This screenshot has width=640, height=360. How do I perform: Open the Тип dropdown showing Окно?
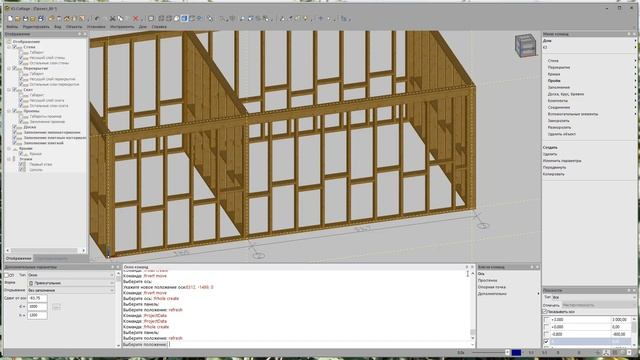click(71, 275)
